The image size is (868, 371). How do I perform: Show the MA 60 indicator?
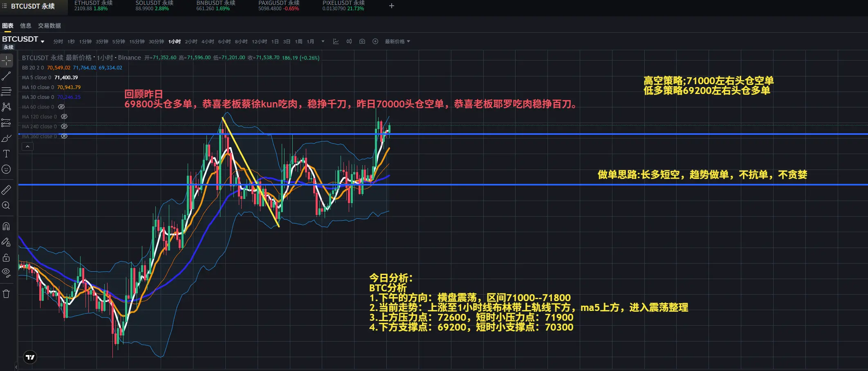[x=61, y=107]
